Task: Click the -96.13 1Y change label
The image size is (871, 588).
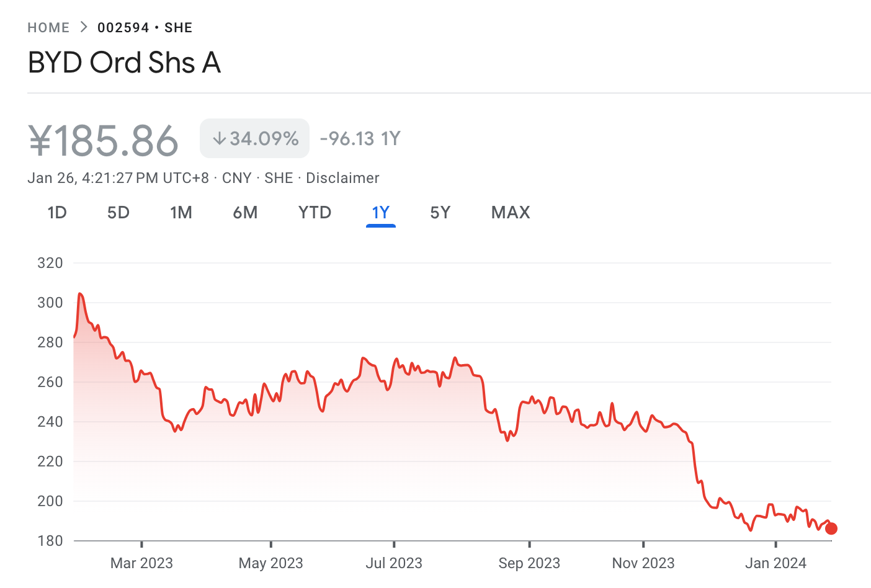Action: [x=360, y=138]
